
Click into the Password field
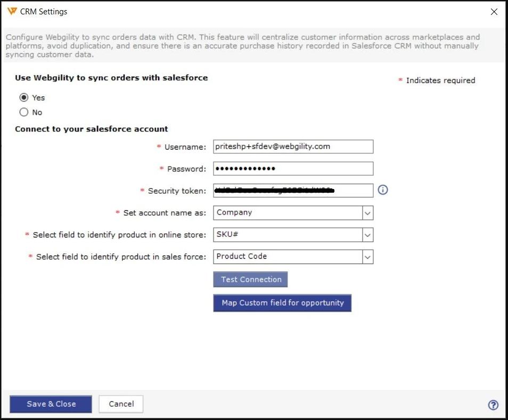click(x=293, y=169)
